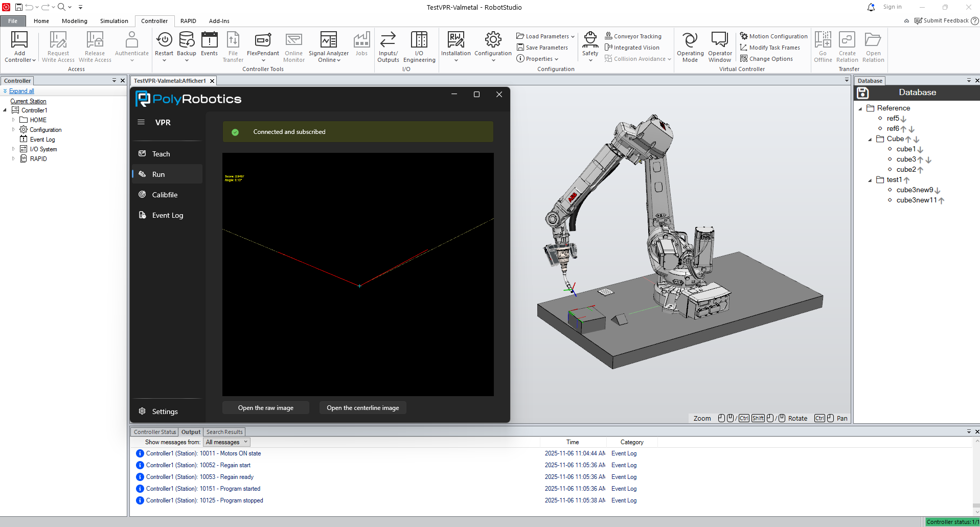Click the Expand all link
Screen dimensions: 980x527
click(x=21, y=91)
